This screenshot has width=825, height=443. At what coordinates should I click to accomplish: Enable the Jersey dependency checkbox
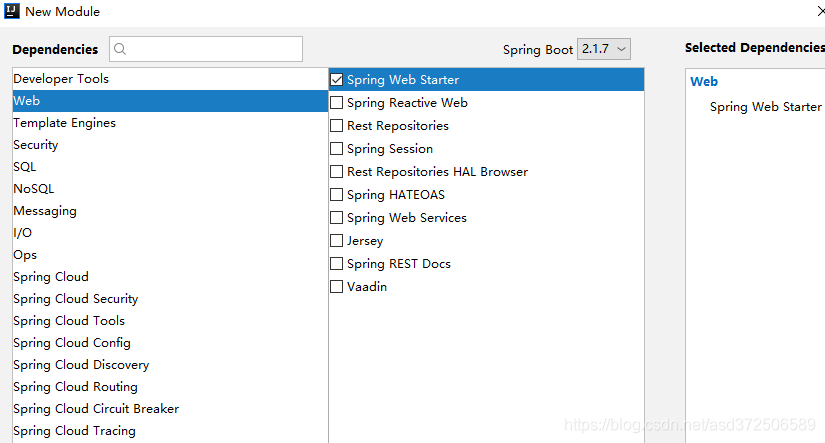336,240
